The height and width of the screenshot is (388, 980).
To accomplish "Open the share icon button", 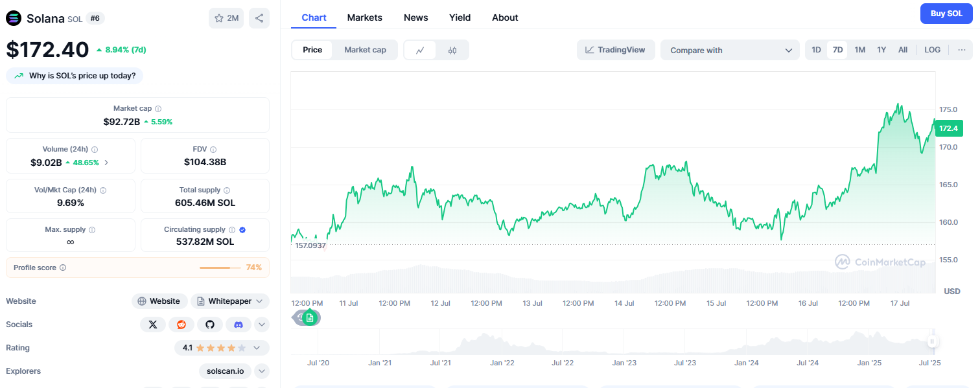I will 259,18.
